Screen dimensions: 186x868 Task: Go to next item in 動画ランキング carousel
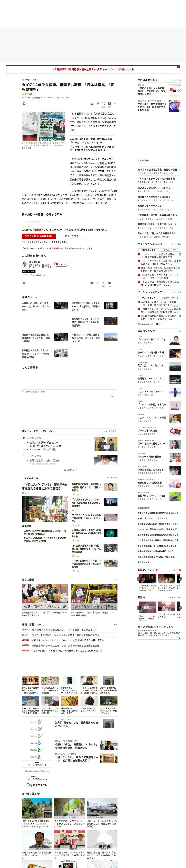pos(180,579)
